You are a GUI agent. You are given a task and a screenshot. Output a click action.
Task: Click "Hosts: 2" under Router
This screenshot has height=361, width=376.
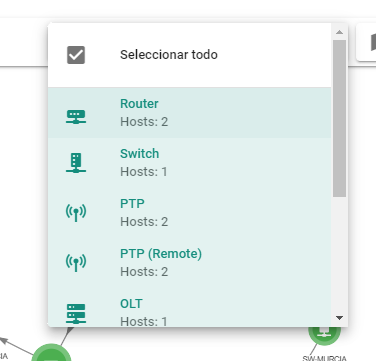pos(144,122)
